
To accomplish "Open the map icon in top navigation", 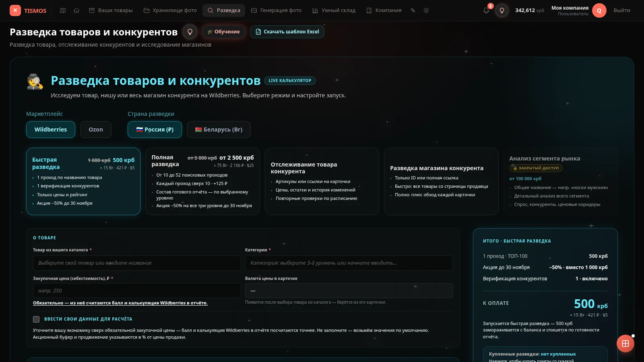I will 63,10.
